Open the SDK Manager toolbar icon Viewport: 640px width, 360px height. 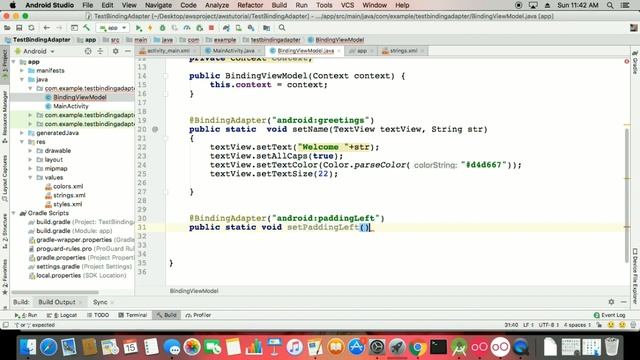(x=251, y=28)
